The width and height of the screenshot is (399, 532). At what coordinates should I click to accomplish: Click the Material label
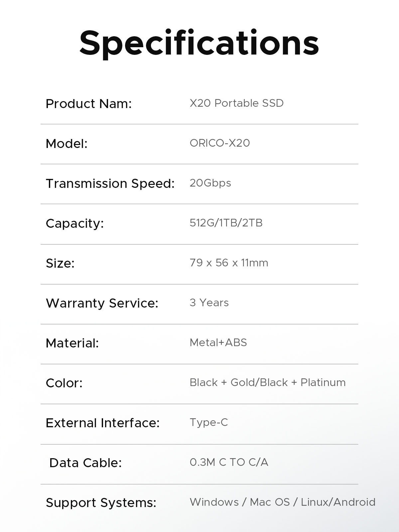tap(72, 343)
